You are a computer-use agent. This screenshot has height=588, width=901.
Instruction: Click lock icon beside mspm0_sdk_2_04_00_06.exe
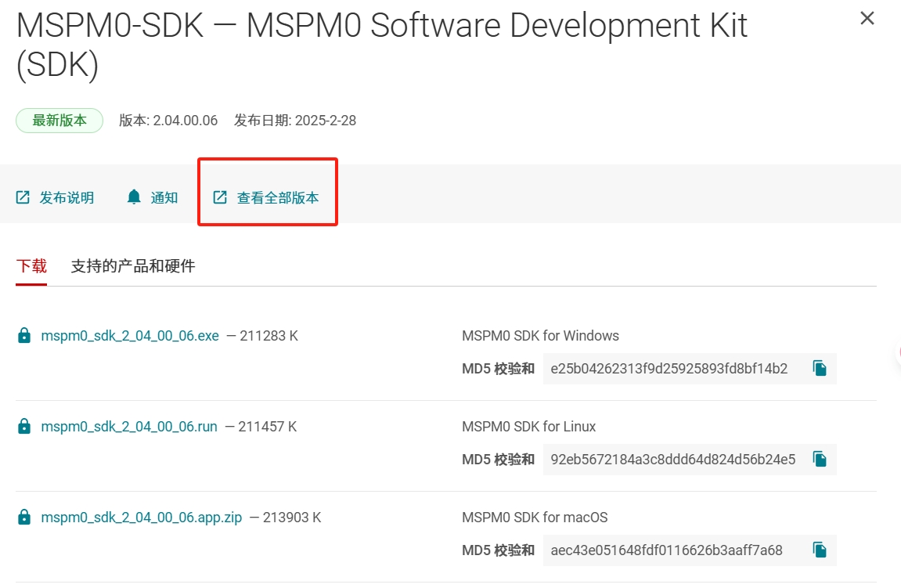24,335
